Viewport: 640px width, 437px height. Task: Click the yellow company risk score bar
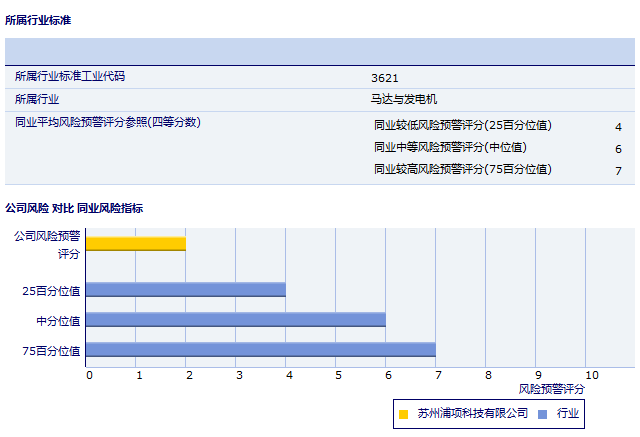[x=136, y=243]
